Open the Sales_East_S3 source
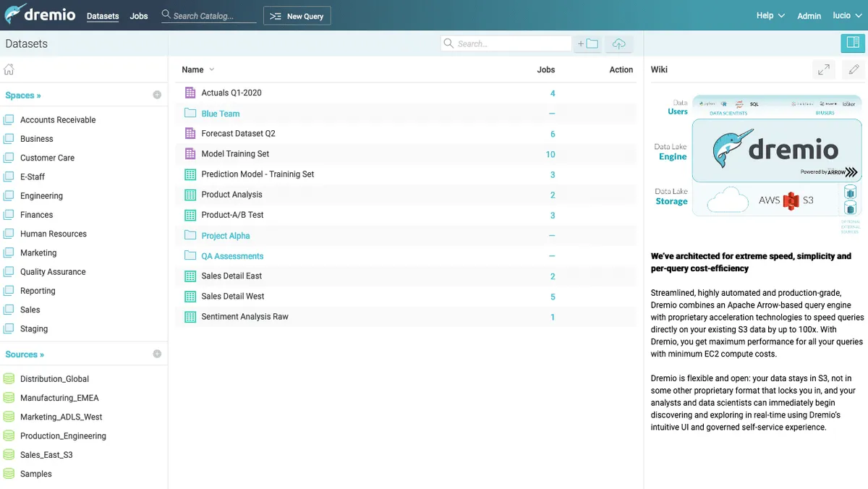This screenshot has height=489, width=868. point(46,455)
